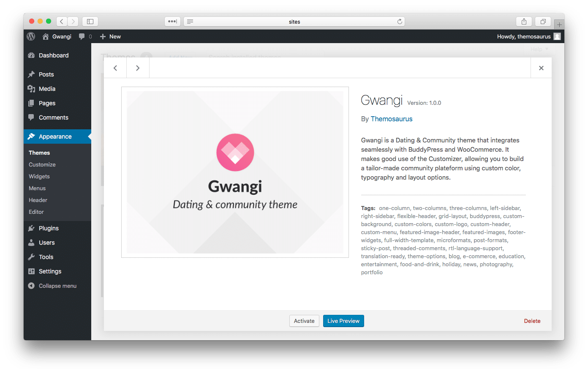Click the Settings sliders icon
This screenshot has width=588, height=374.
31,271
